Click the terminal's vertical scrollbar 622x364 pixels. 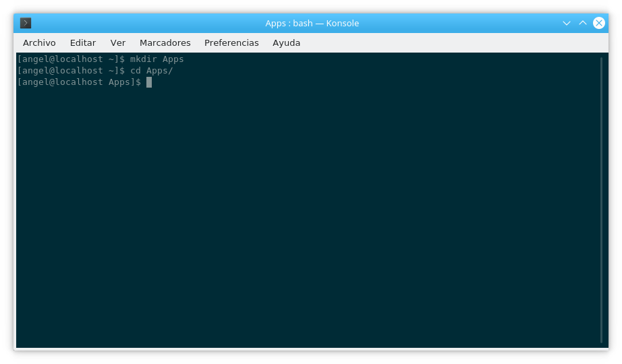point(602,200)
